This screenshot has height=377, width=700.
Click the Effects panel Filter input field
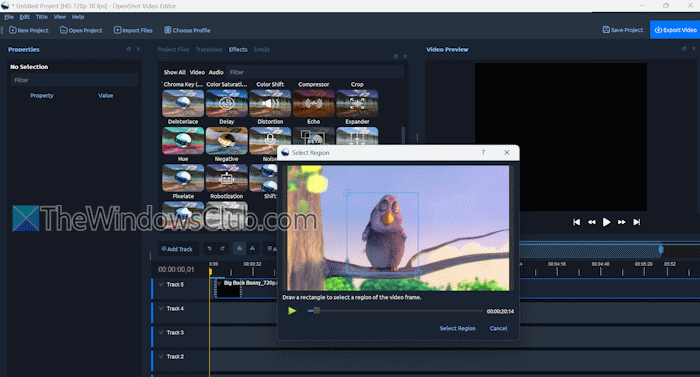click(315, 72)
